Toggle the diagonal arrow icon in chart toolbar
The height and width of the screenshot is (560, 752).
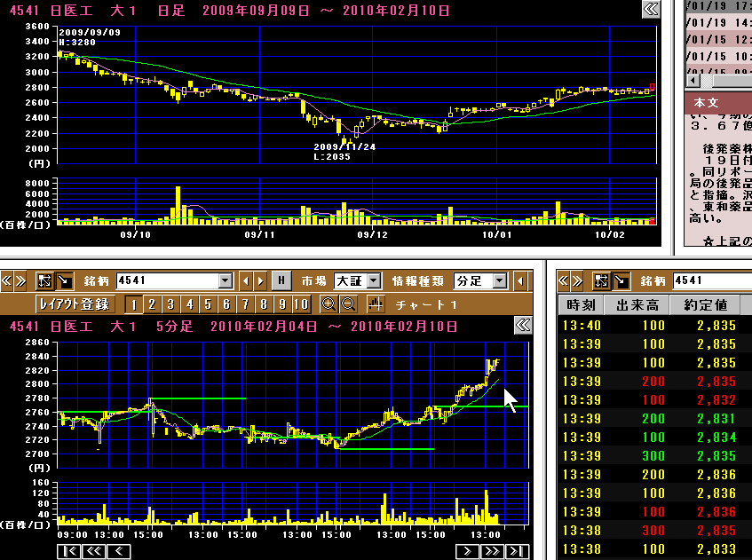65,281
